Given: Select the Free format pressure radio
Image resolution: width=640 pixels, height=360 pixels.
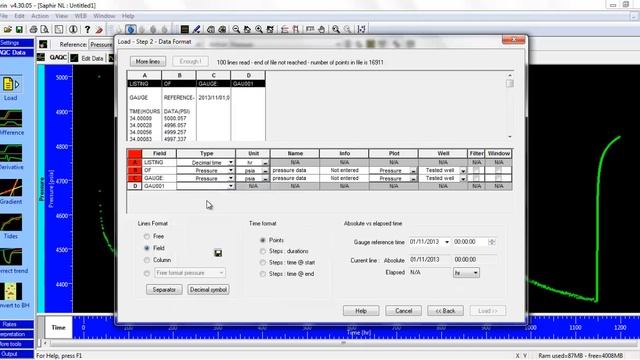Looking at the screenshot, I should pos(147,273).
